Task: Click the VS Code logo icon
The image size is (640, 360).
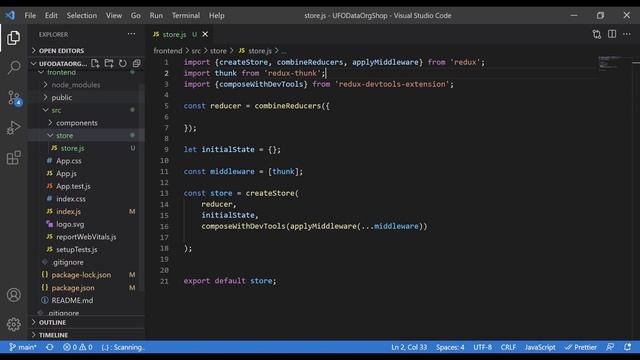Action: [x=10, y=16]
